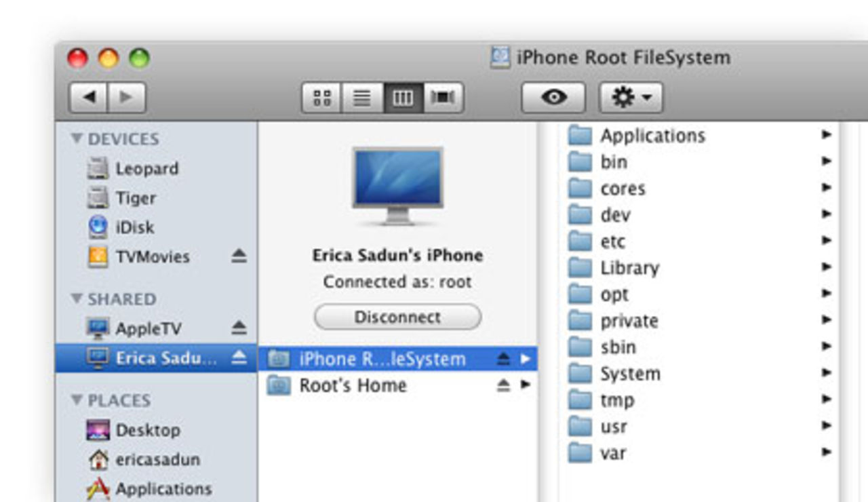Open the Action gear menu

click(x=629, y=97)
